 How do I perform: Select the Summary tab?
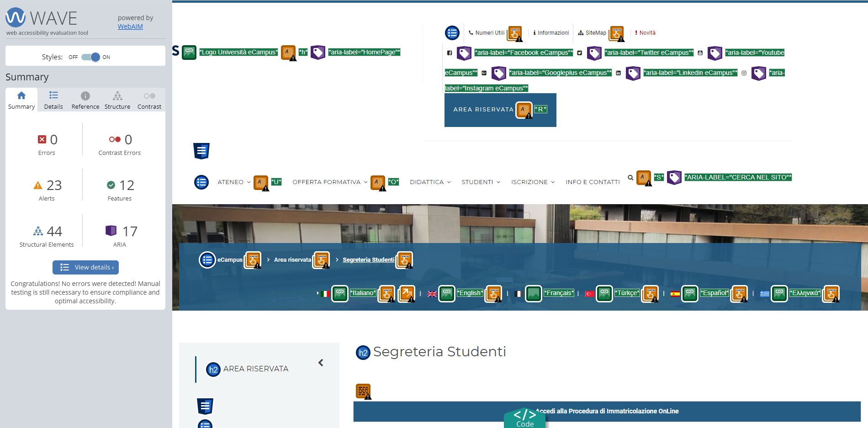click(x=21, y=100)
